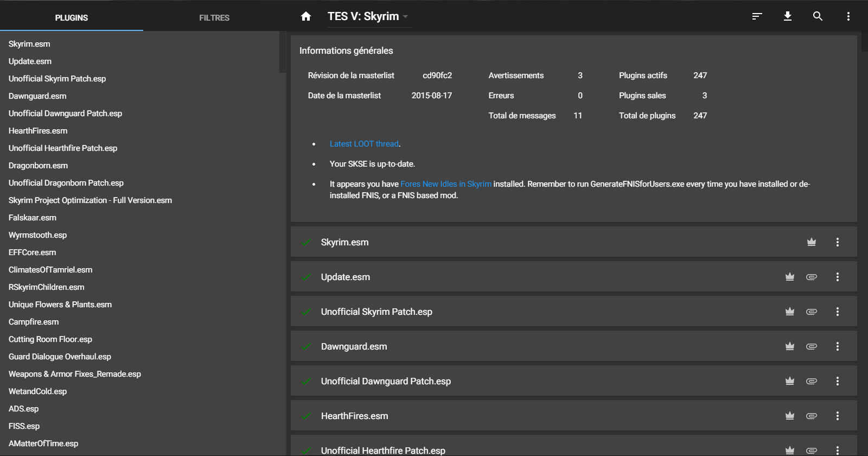Click the Update.esm card title in main panel
This screenshot has width=868, height=456.
pyautogui.click(x=346, y=277)
